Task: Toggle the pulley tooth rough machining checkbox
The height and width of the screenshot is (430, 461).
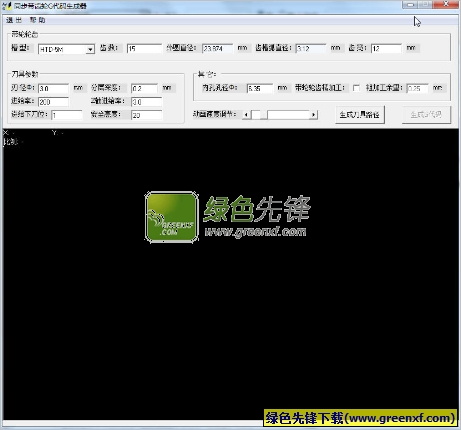Action: point(356,88)
